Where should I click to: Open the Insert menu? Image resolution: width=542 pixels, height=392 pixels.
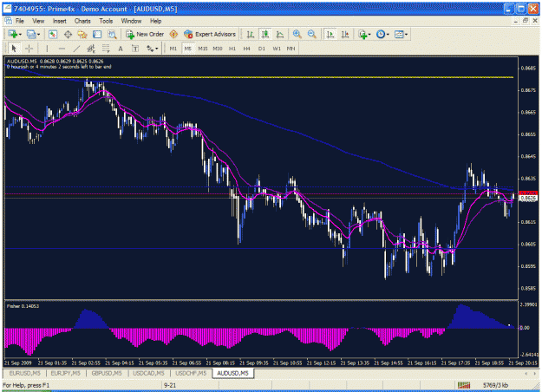[x=60, y=21]
